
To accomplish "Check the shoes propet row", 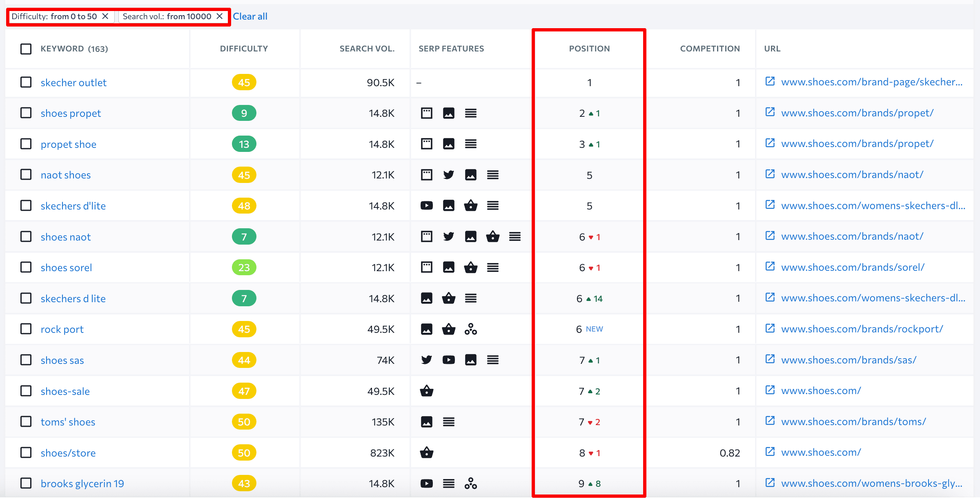I will 26,113.
